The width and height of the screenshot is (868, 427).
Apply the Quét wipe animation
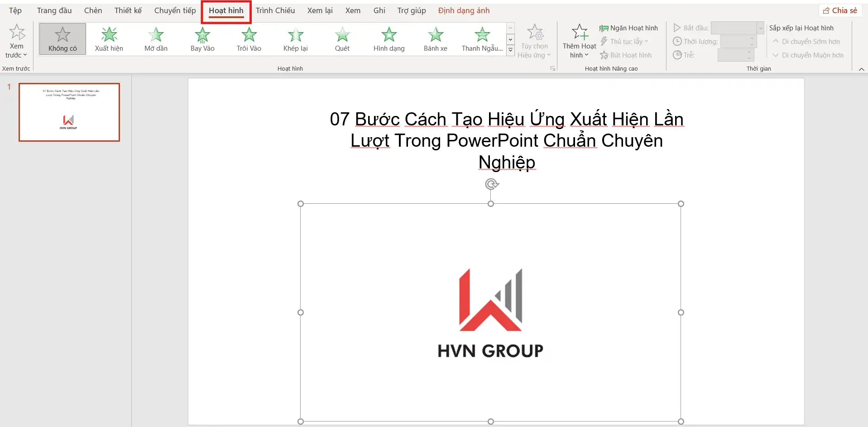pyautogui.click(x=342, y=39)
